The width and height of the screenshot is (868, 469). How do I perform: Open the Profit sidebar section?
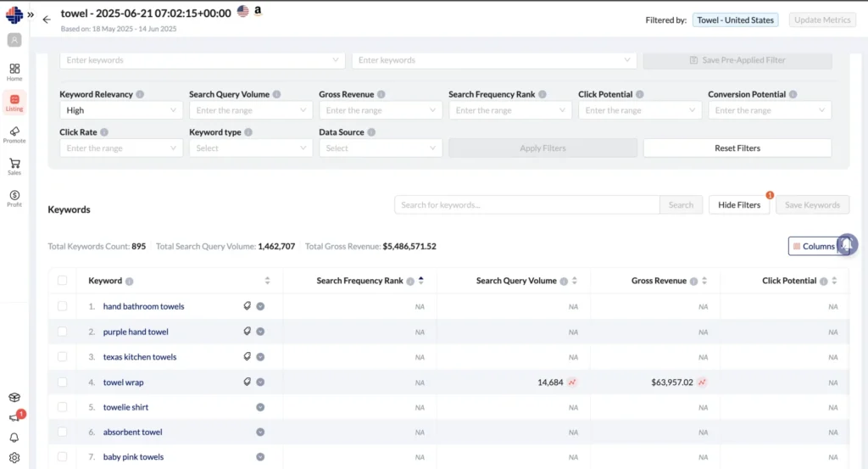14,198
